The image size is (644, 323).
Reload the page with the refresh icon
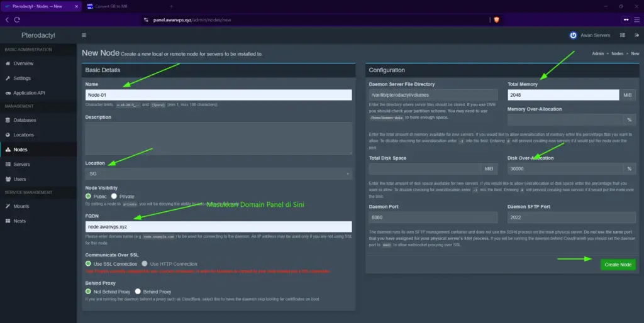coord(17,19)
